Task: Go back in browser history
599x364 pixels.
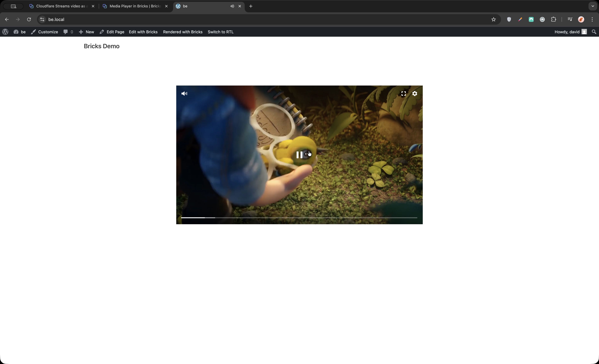Action: pos(7,19)
